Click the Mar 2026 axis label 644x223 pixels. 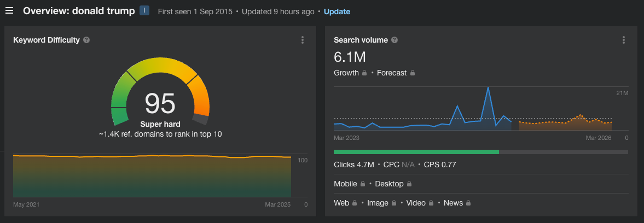599,138
